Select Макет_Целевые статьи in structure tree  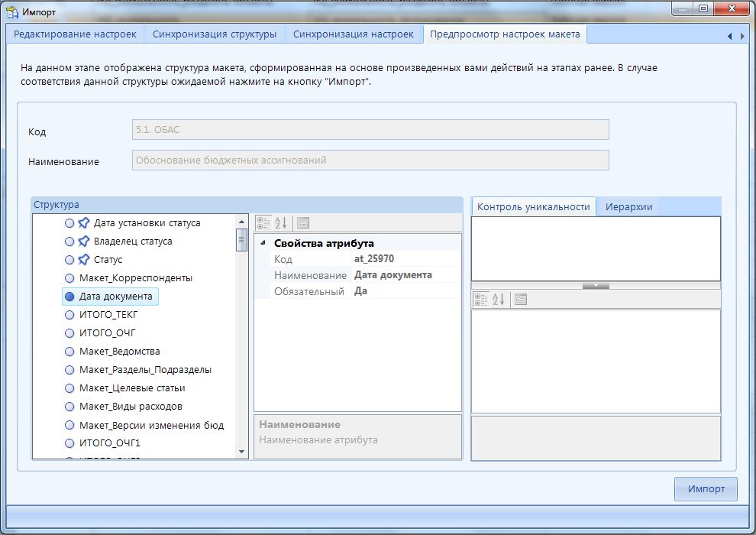[132, 388]
